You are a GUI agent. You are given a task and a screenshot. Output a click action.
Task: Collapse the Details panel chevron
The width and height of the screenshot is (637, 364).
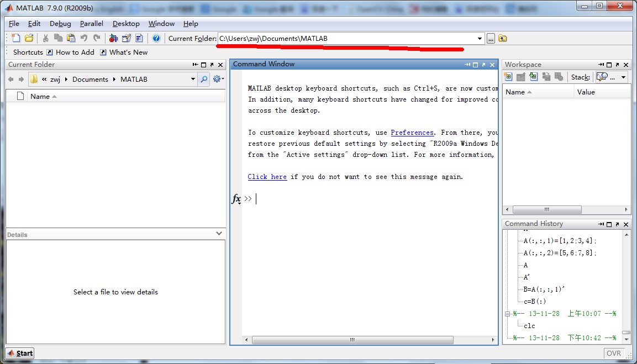tap(219, 234)
